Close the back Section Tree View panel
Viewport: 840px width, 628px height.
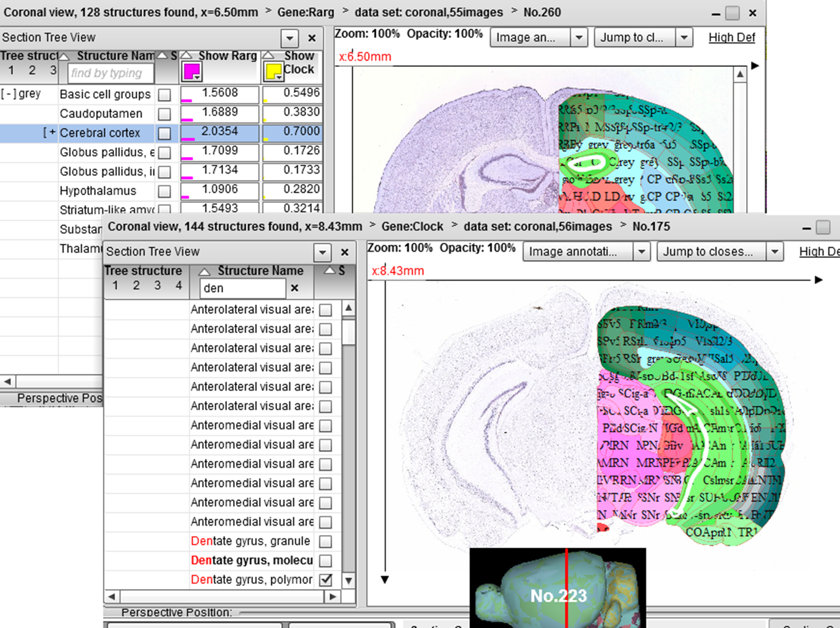312,38
